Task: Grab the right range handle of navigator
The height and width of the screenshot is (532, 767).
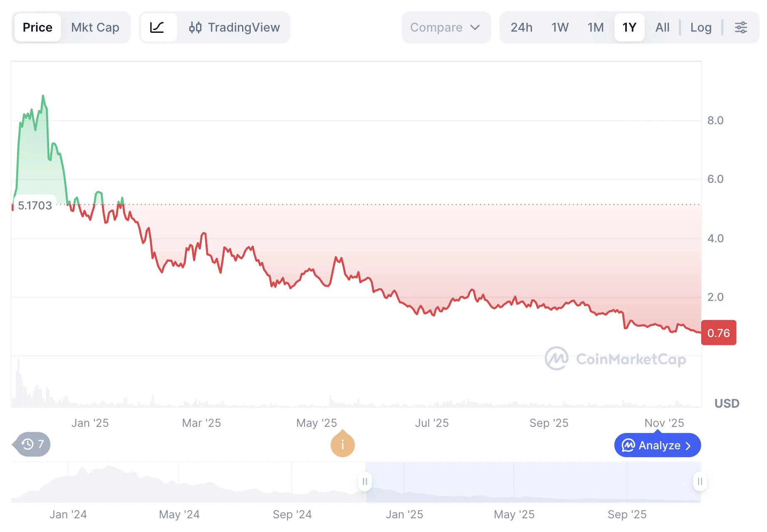Action: pyautogui.click(x=700, y=481)
